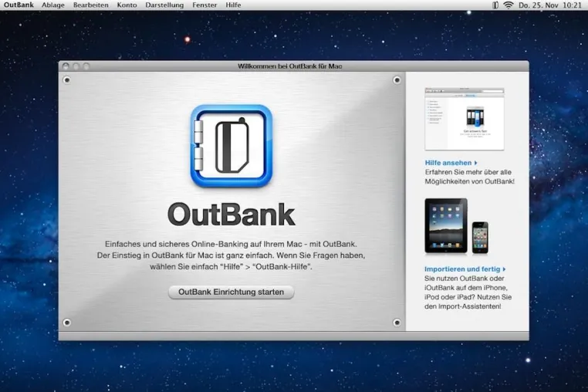The height and width of the screenshot is (392, 588).
Task: Open the OutBank application menu
Action: pyautogui.click(x=19, y=5)
